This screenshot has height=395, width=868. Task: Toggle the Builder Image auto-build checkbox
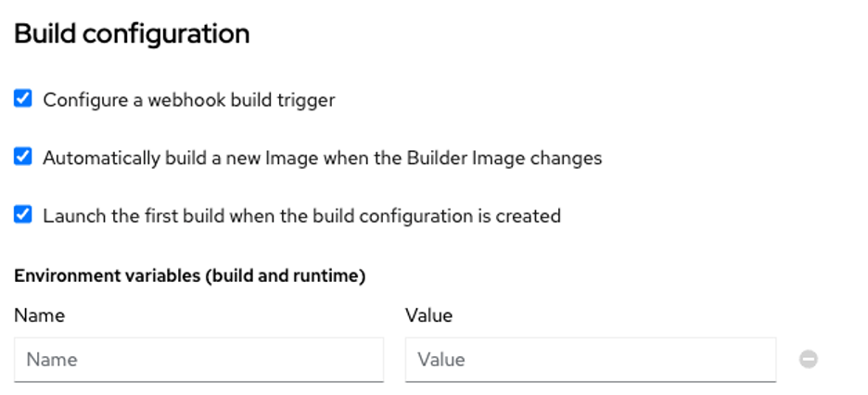23,157
